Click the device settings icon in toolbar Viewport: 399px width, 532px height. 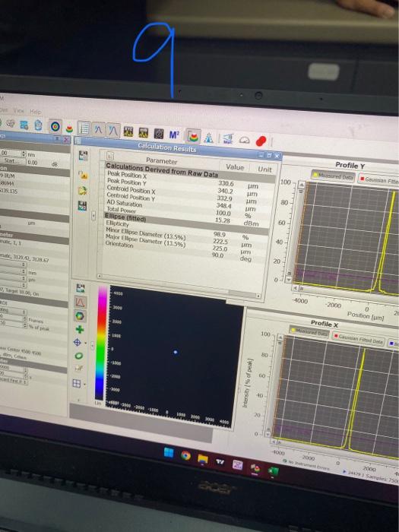tap(11, 123)
